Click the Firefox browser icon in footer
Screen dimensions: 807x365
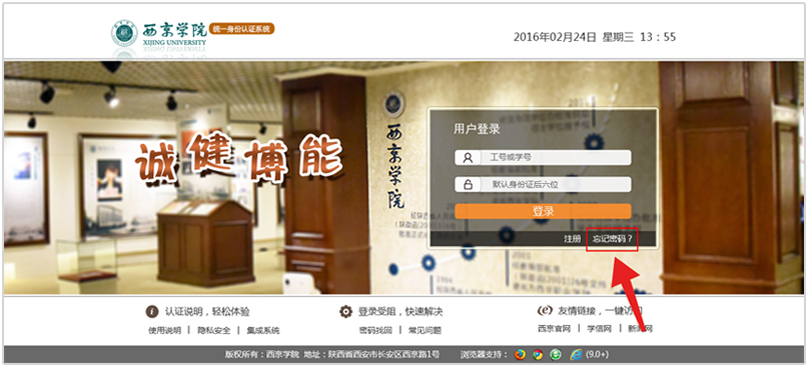click(x=520, y=354)
